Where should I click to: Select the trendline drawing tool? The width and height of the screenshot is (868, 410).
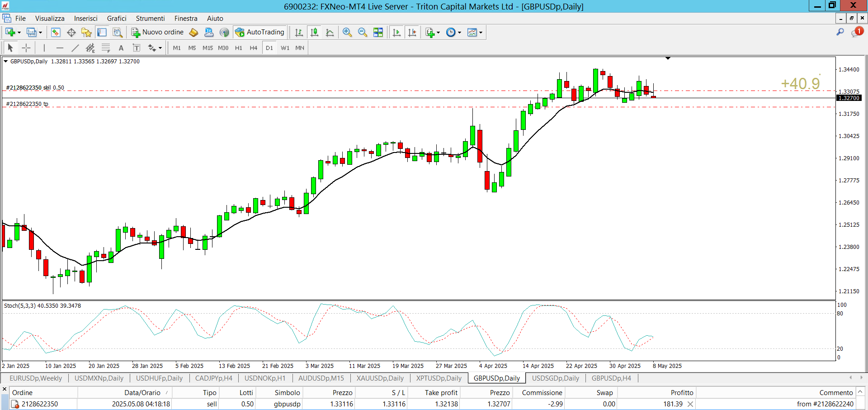tap(75, 48)
